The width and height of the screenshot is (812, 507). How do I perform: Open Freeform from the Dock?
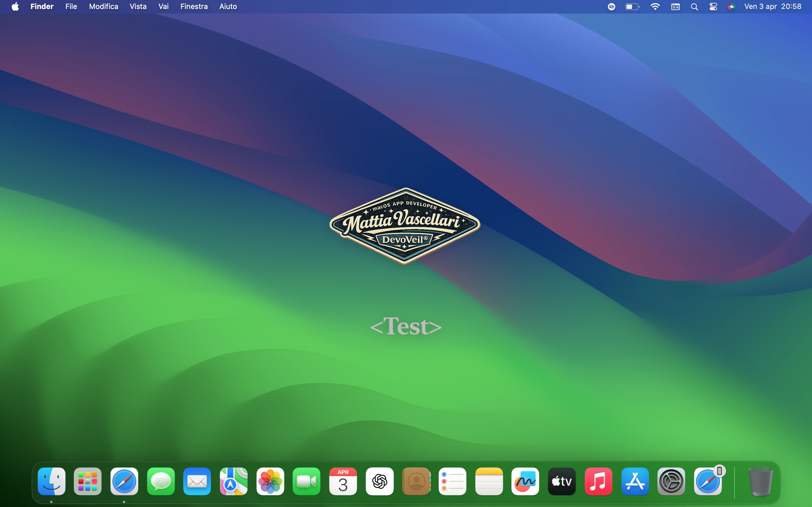coord(525,482)
